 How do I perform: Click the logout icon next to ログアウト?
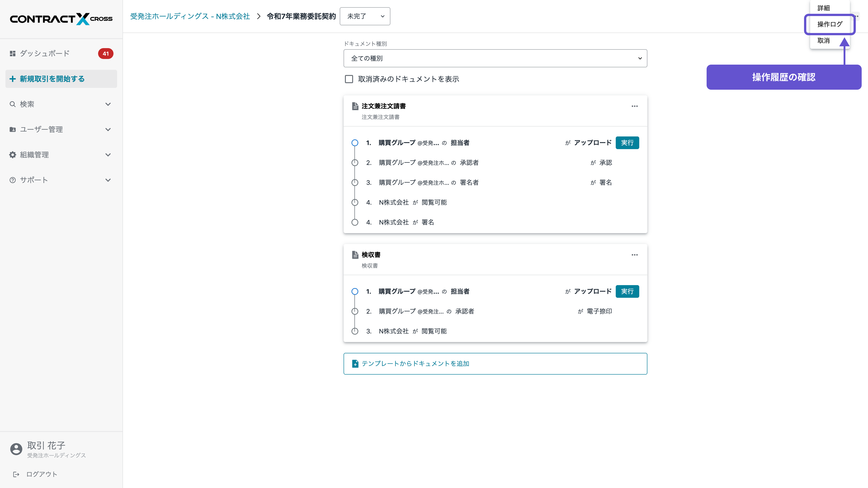point(16,474)
